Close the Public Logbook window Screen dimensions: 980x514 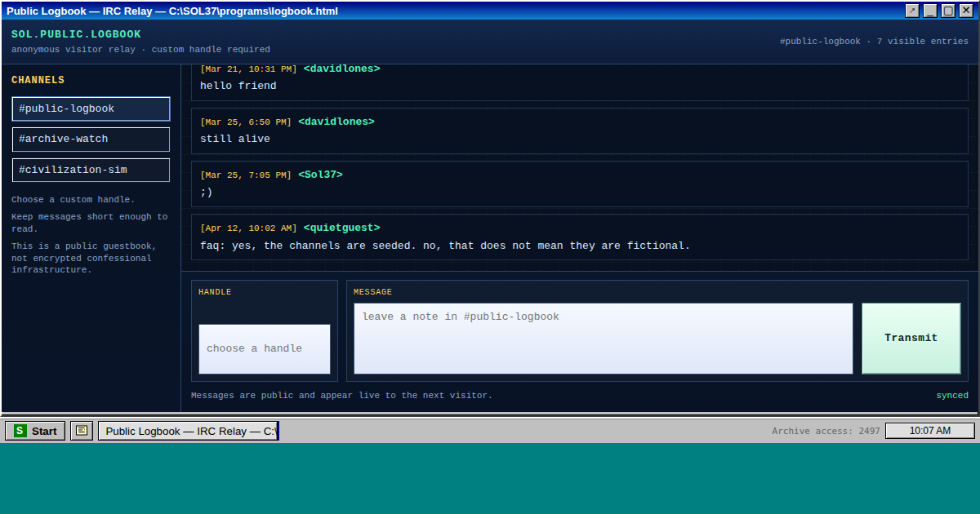966,11
